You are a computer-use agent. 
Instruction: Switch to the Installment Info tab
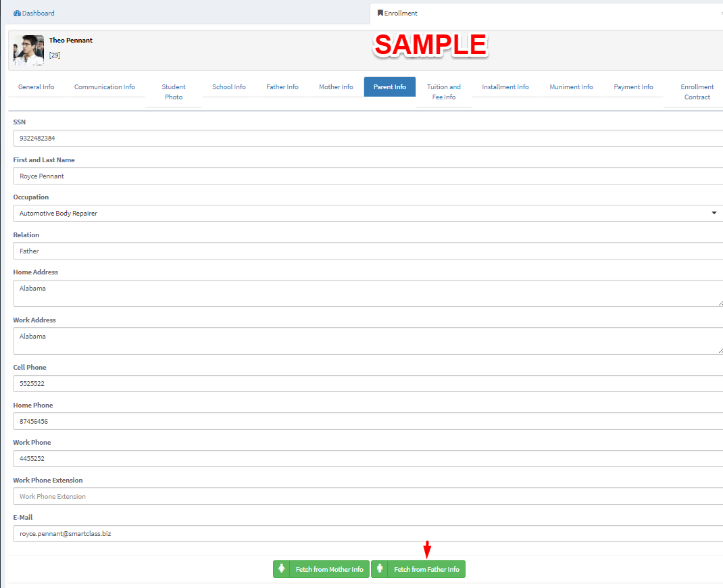(x=505, y=87)
